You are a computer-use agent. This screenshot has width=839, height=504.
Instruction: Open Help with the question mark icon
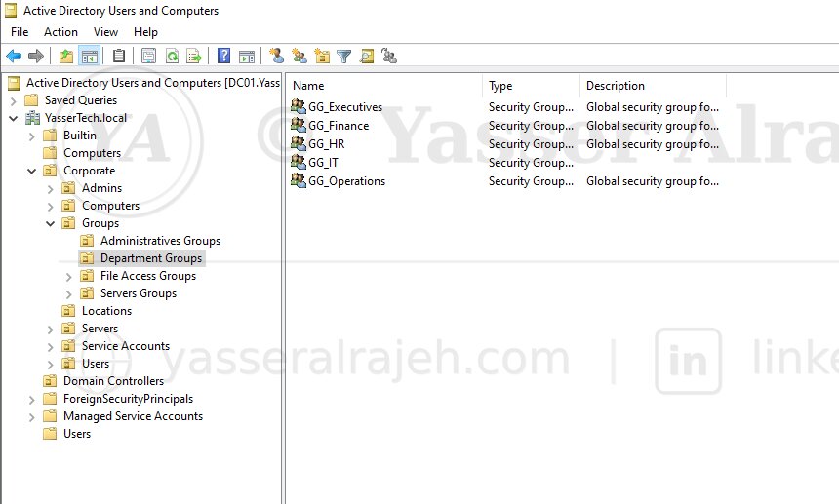223,56
